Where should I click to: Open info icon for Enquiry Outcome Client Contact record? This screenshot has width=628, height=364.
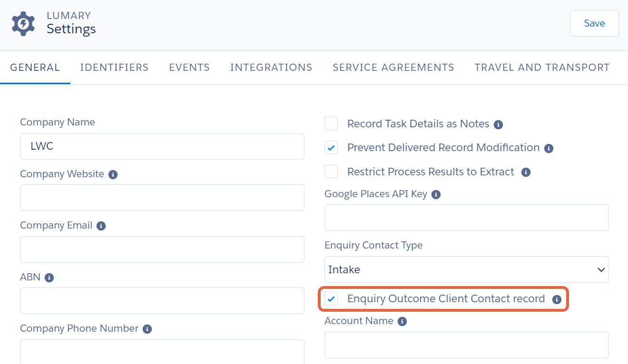(x=557, y=299)
